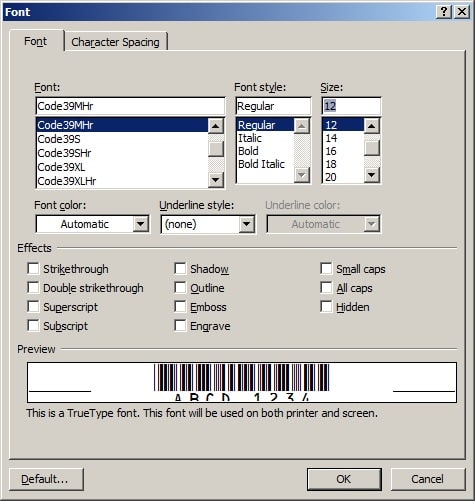475x501 pixels.
Task: Select Bold font style
Action: click(x=265, y=151)
